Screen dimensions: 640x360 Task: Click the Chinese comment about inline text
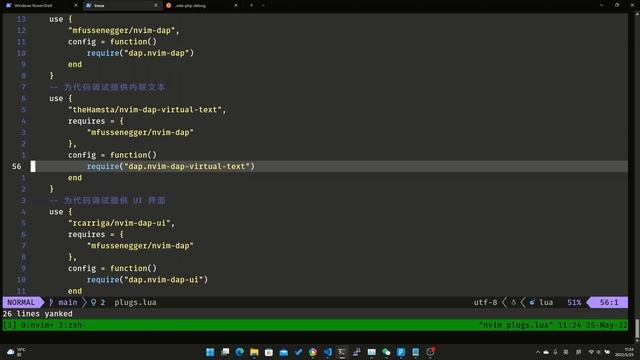pyautogui.click(x=107, y=87)
